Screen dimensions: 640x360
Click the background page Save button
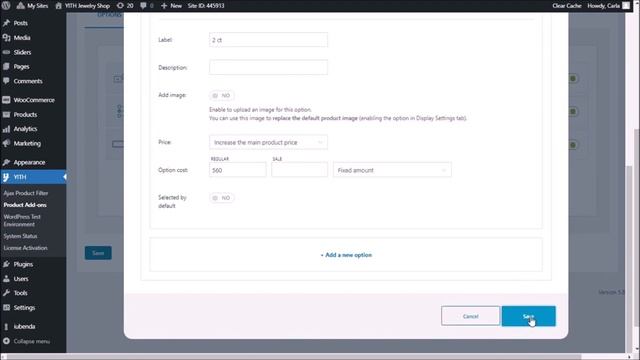98,253
